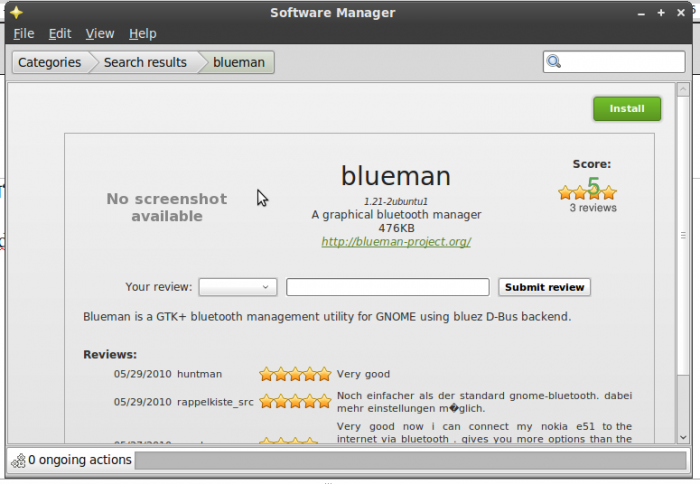Click the '476KB' size text
Screen dimensions: 700x484
tap(396, 228)
